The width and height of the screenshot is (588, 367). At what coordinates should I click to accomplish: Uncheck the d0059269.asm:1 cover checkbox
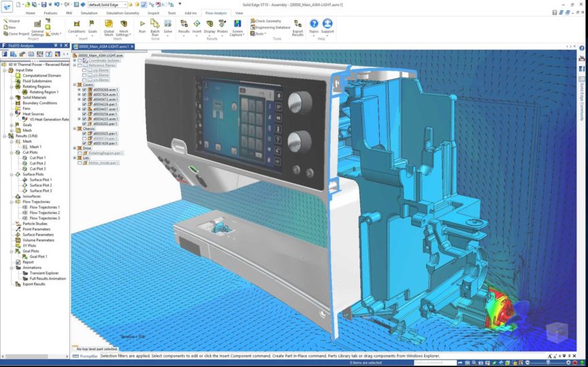click(84, 90)
